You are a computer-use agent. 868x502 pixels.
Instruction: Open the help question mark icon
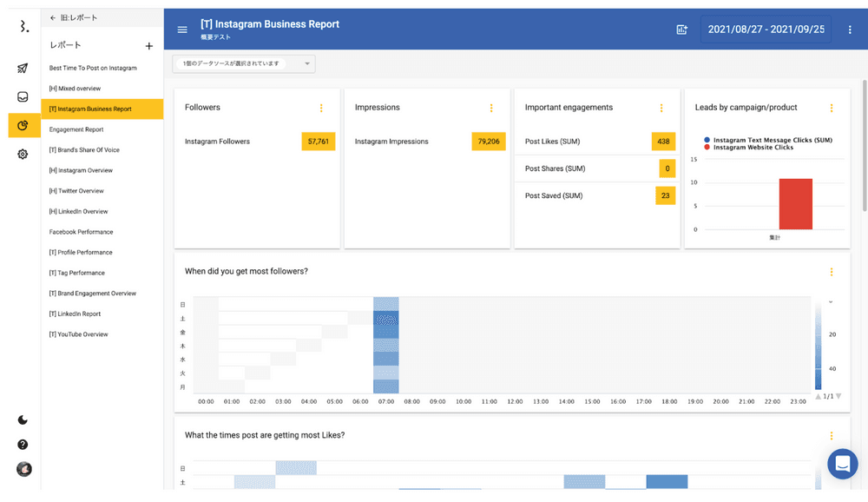[x=23, y=445]
